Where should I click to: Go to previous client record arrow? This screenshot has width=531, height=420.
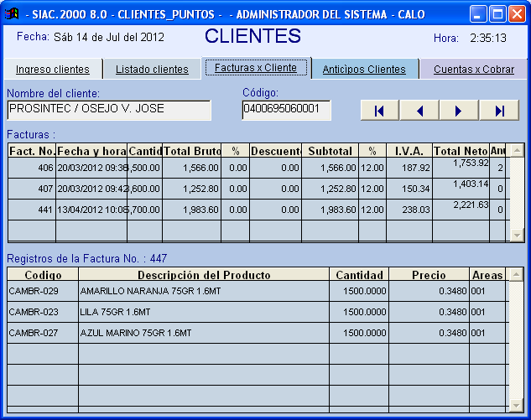pyautogui.click(x=419, y=111)
